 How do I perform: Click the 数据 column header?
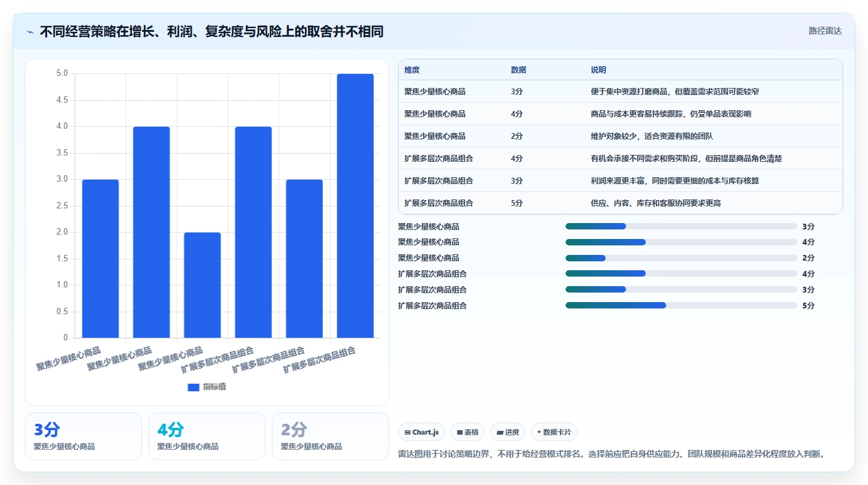coord(518,70)
